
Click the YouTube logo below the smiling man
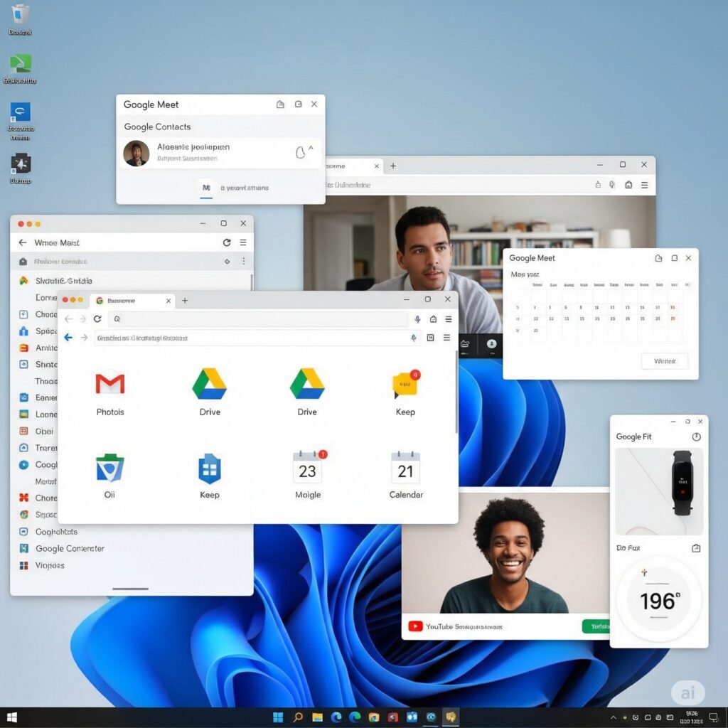tap(415, 626)
